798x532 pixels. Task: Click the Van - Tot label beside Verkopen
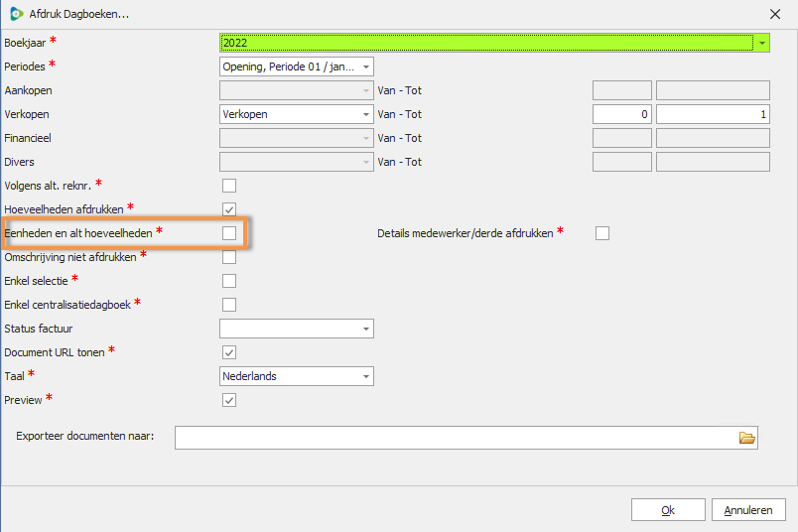[400, 114]
